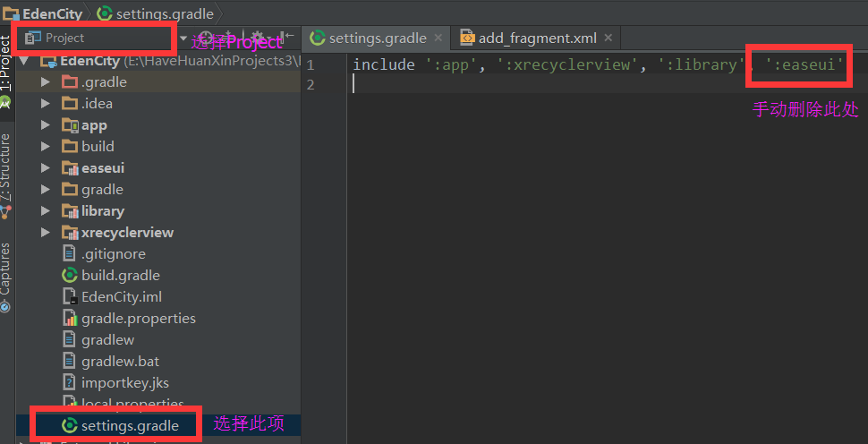The height and width of the screenshot is (444, 868).
Task: Expand the easeui module
Action: (x=46, y=168)
